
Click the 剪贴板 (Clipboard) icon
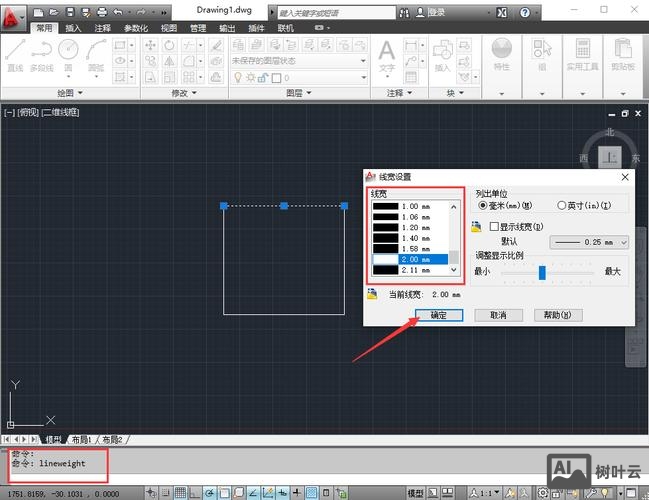(x=623, y=55)
